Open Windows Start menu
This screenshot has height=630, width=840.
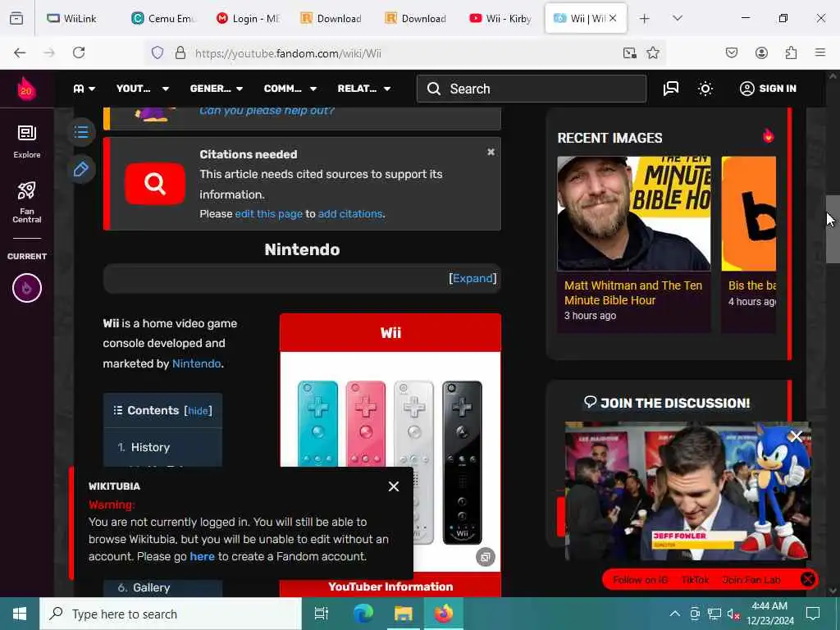coord(20,614)
